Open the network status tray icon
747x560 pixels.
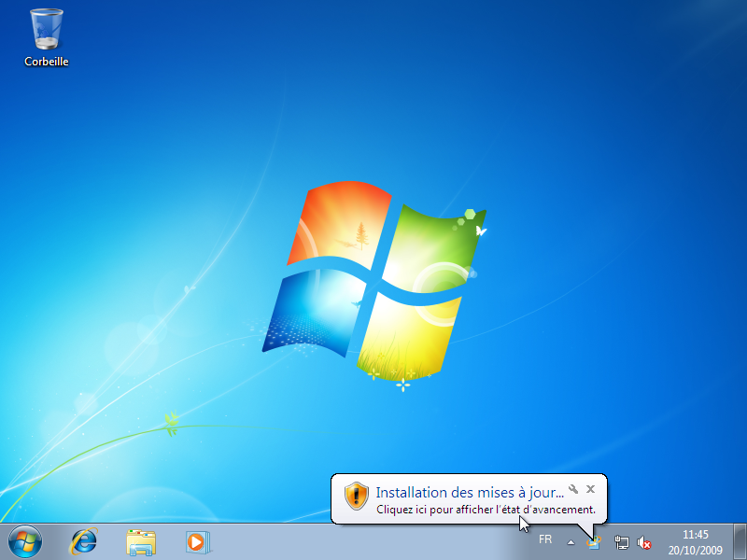pyautogui.click(x=622, y=542)
